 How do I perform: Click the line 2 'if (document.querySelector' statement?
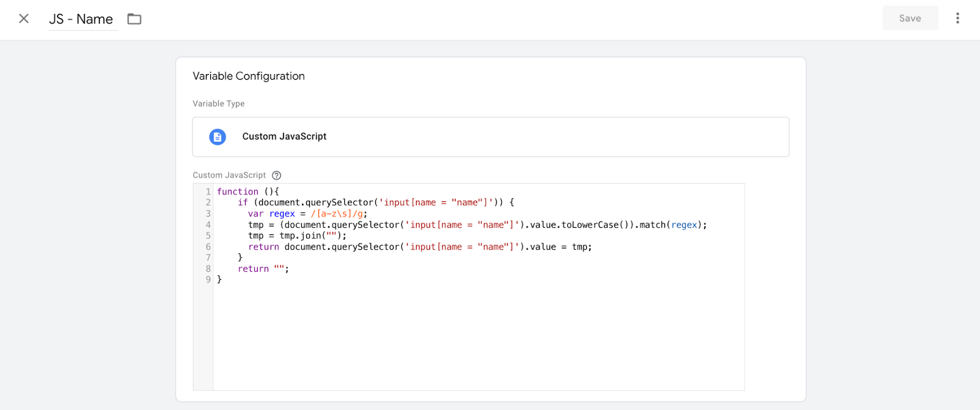pyautogui.click(x=376, y=203)
